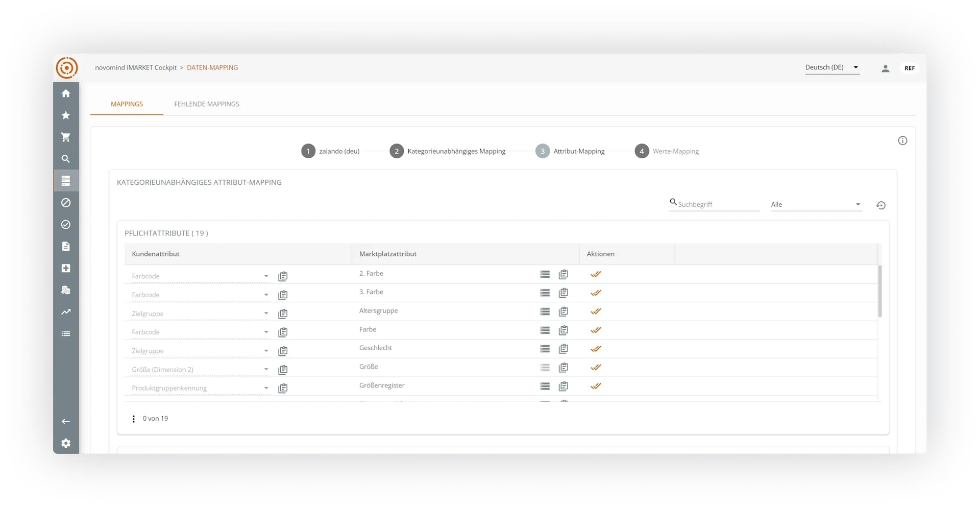Click the novomind iMARKET Cockpit breadcrumb
The height and width of the screenshot is (507, 980).
pos(136,67)
